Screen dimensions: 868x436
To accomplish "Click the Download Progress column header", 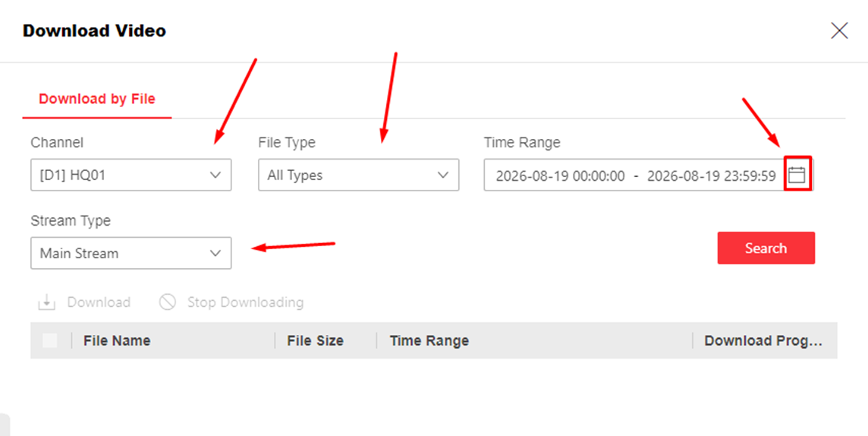I will pos(763,341).
